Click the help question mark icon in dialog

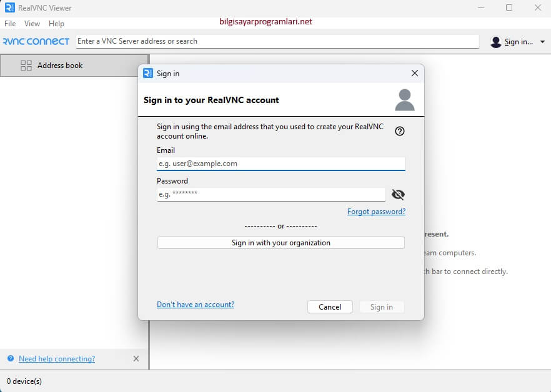click(400, 131)
